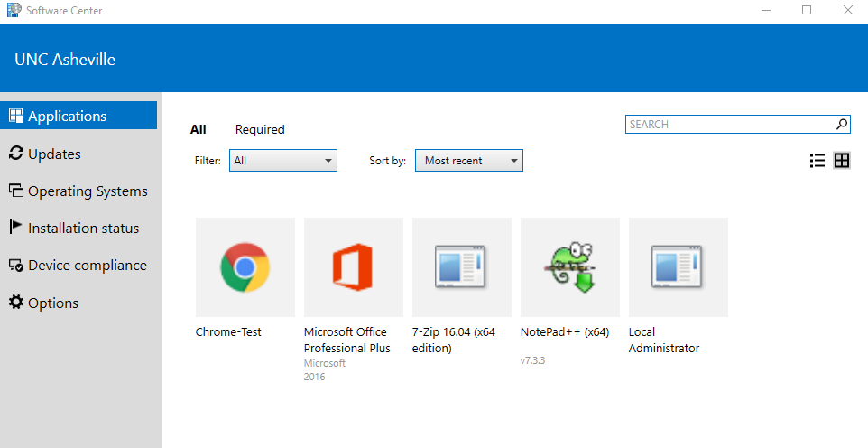Open the Options settings page
This screenshot has height=448, width=868.
pos(52,303)
